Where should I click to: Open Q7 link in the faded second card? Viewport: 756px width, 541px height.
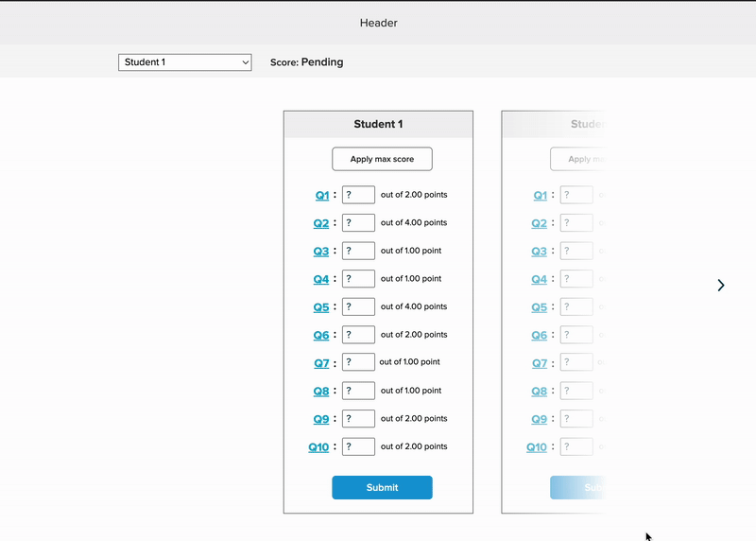540,363
